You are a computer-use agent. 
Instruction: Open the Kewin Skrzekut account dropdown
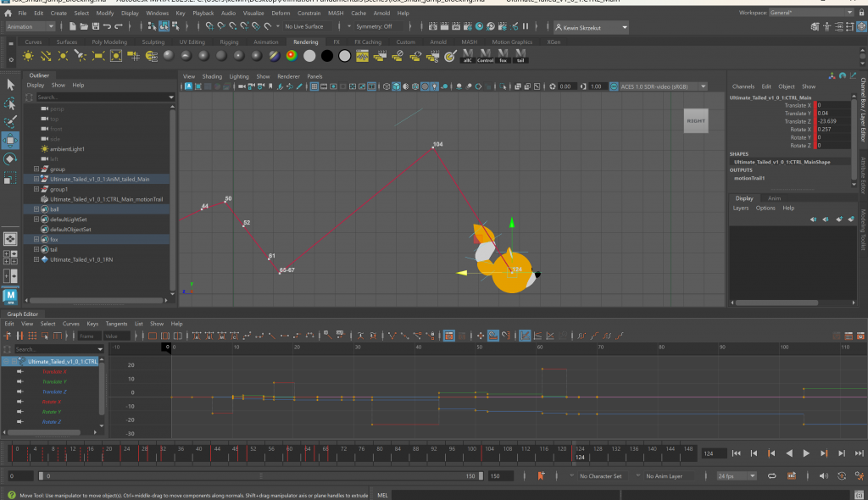click(591, 27)
